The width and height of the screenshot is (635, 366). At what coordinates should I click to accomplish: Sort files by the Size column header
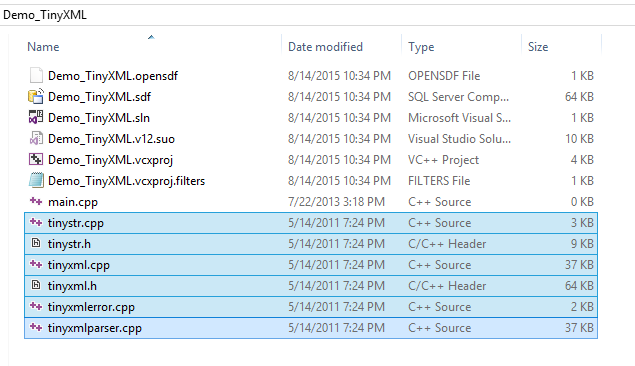(538, 47)
